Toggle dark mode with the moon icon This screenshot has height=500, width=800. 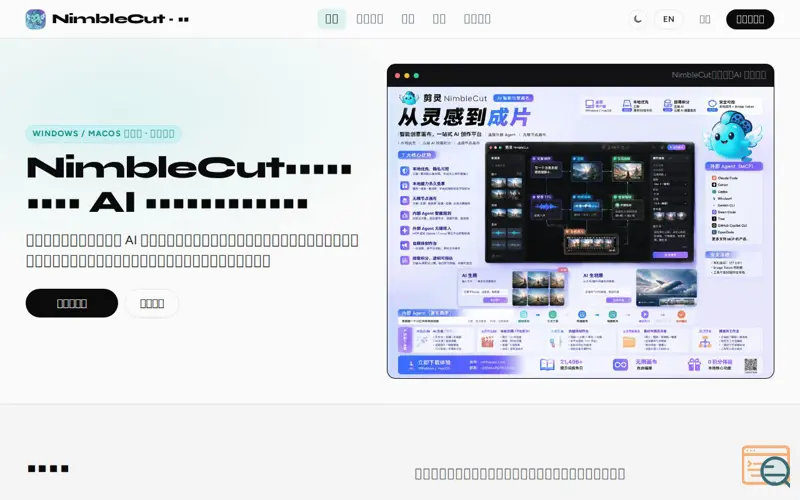(637, 19)
